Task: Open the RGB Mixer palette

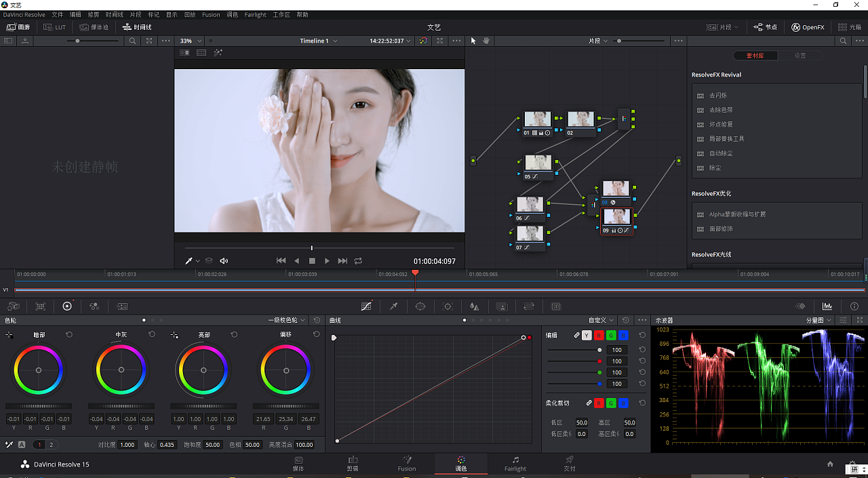Action: tap(94, 306)
